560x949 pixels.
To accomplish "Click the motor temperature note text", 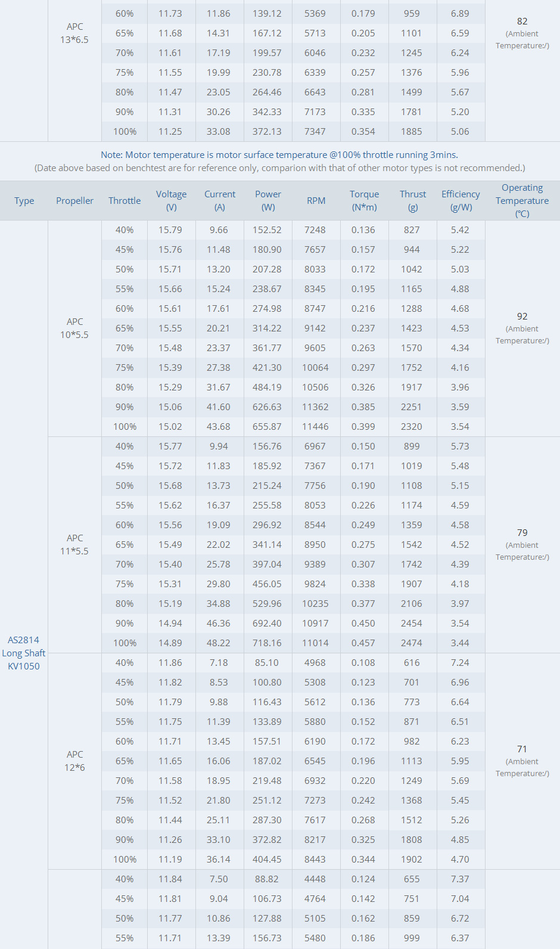I will 279,155.
